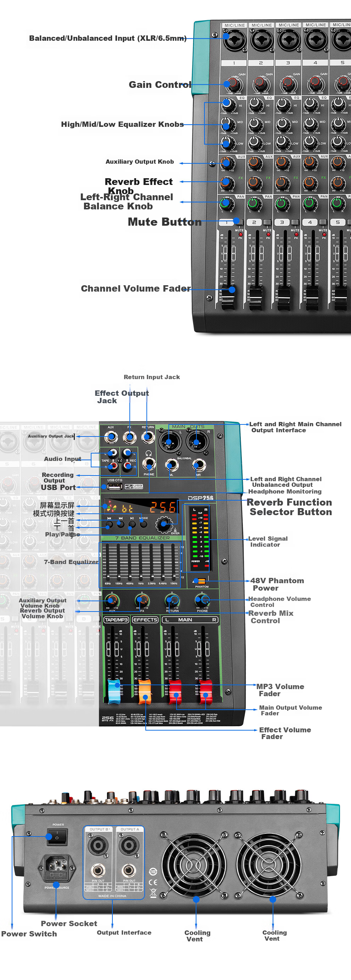This screenshot has height=980, width=351.
Task: Click the master RETURN knob
Action: 172,600
